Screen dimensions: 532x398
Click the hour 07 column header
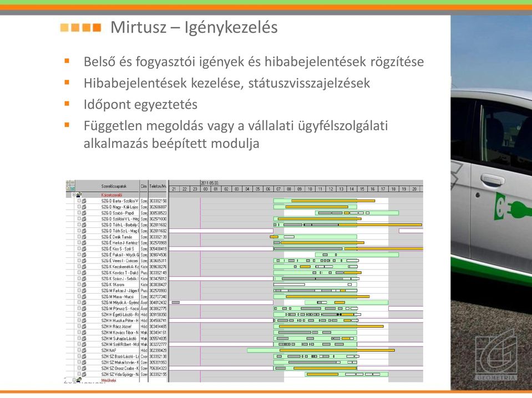278,189
